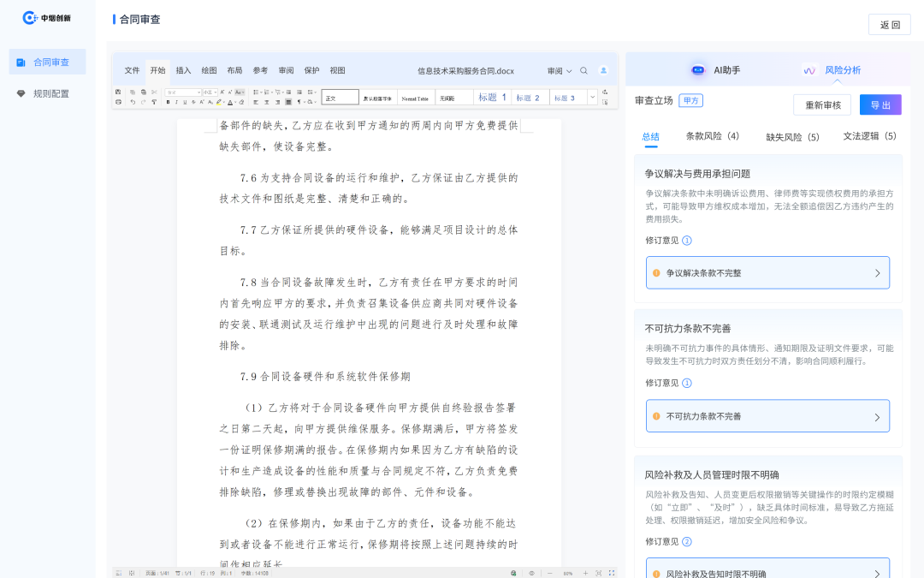
Task: Apply the 标题 1 heading style
Action: pos(492,98)
